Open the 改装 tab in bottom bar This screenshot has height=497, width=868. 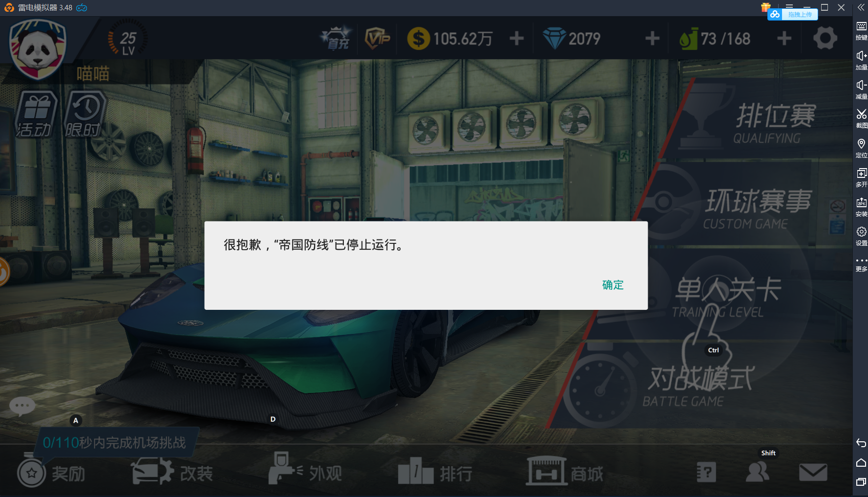(x=172, y=472)
